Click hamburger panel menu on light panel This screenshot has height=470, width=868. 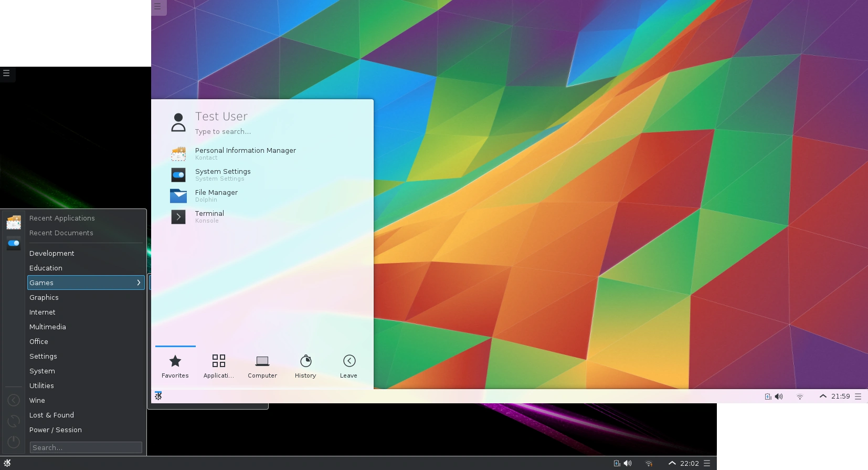858,396
